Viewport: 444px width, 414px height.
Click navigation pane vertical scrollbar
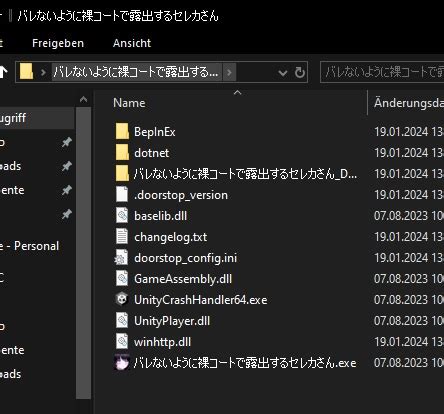[x=83, y=252]
